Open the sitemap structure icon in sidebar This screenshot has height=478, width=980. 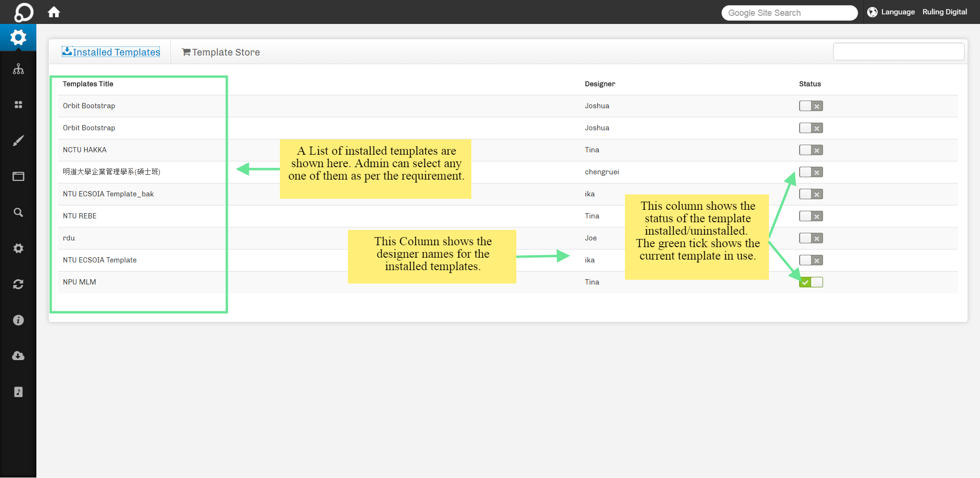(x=18, y=69)
